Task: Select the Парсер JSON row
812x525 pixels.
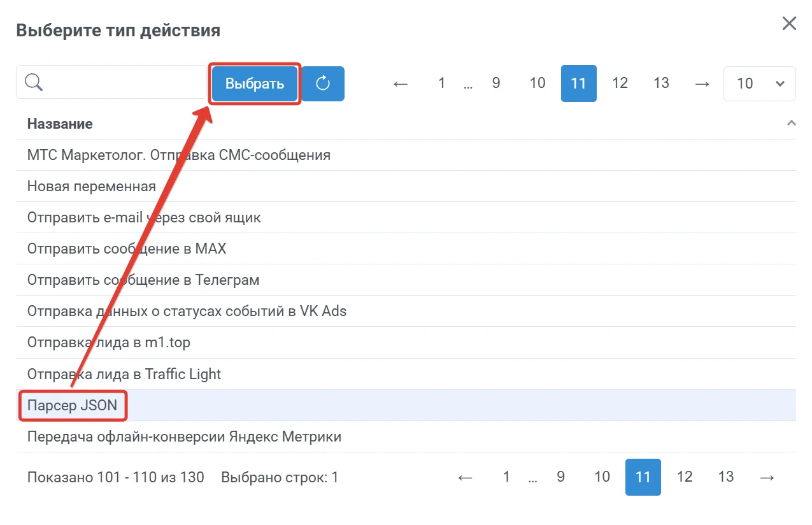Action: point(406,405)
